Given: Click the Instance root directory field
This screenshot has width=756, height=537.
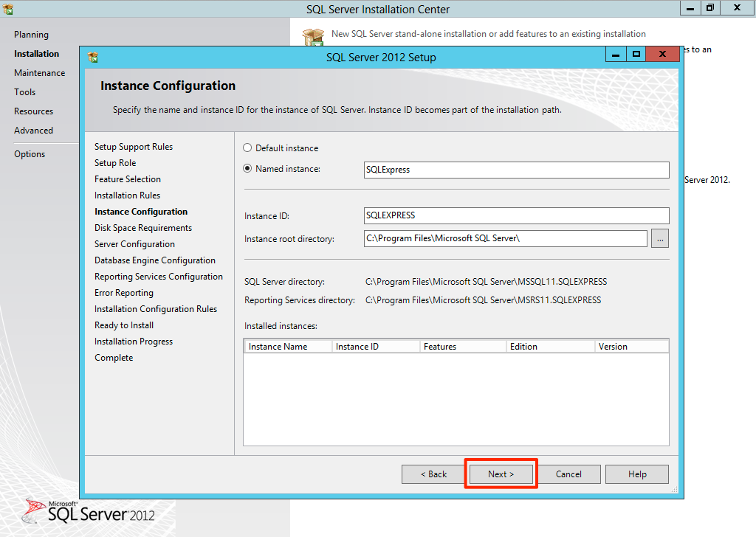Looking at the screenshot, I should point(505,238).
